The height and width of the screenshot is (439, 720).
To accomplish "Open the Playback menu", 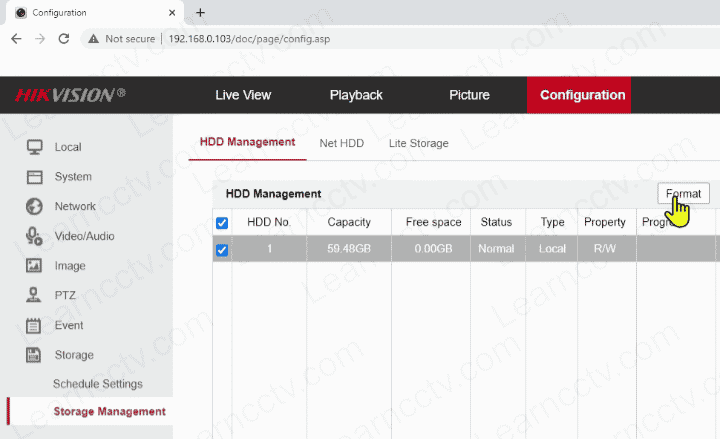I will click(356, 95).
